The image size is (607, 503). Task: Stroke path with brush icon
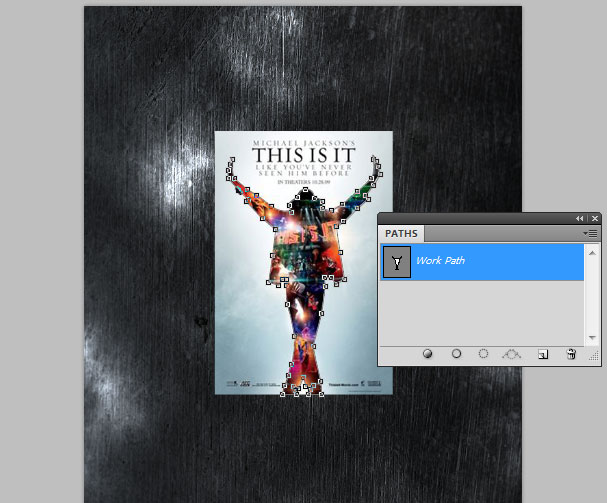click(456, 354)
